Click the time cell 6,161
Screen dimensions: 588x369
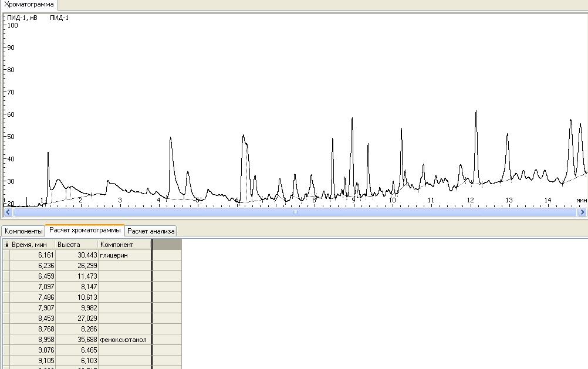pos(32,255)
